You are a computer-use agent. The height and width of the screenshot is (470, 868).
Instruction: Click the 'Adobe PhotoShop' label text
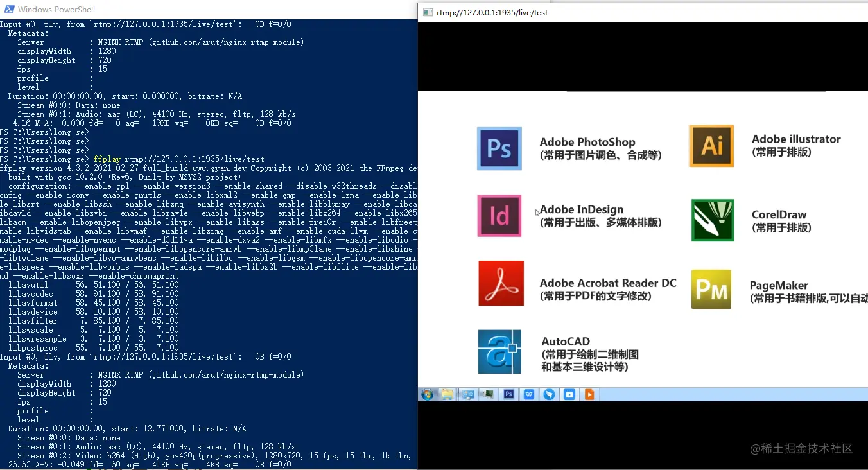587,142
